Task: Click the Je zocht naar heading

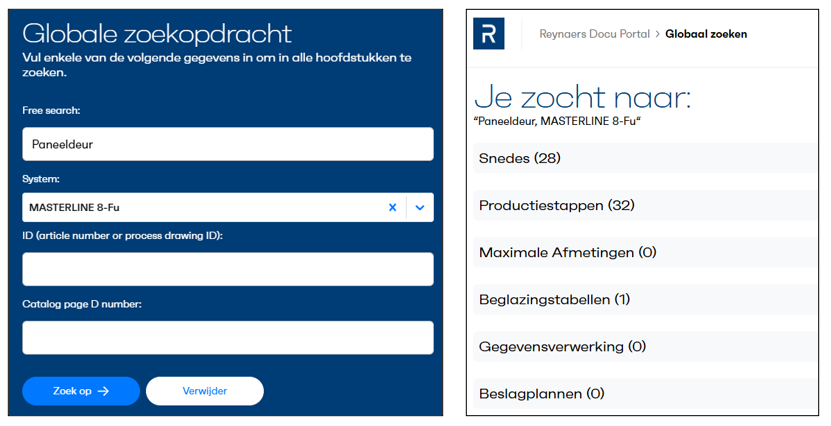Action: [582, 97]
